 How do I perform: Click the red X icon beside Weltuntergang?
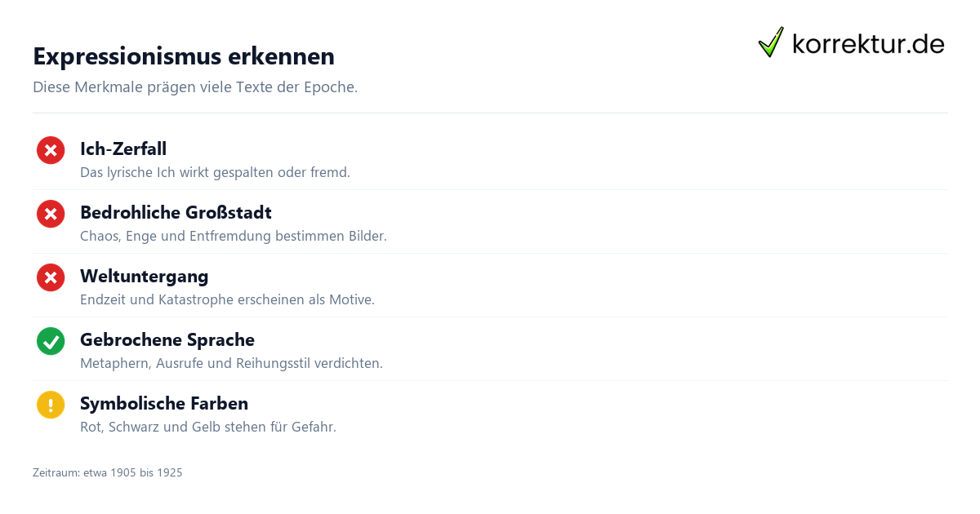click(51, 277)
